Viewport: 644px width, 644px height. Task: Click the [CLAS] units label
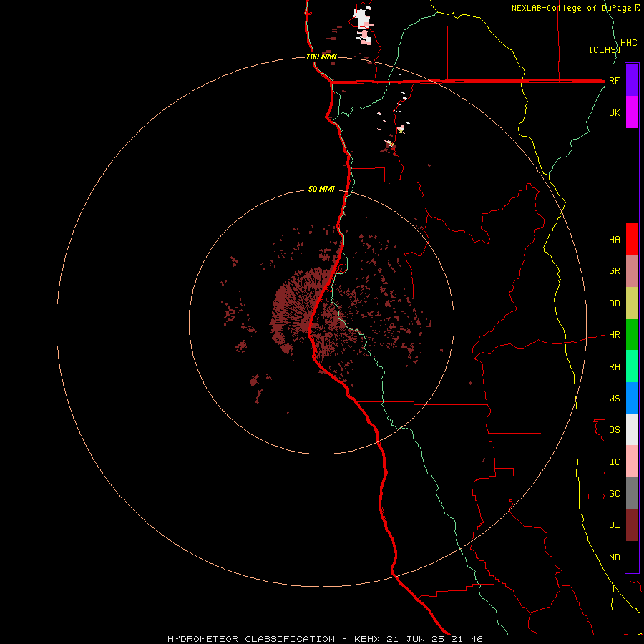(604, 50)
